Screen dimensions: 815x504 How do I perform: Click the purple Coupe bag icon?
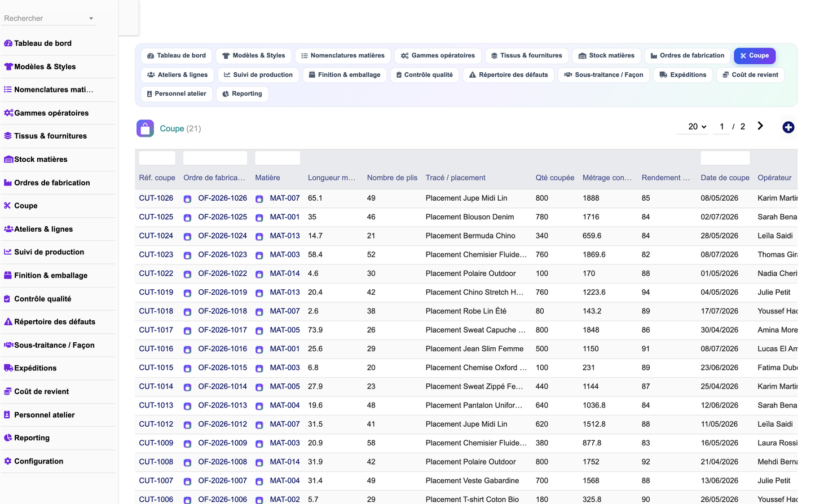point(145,129)
